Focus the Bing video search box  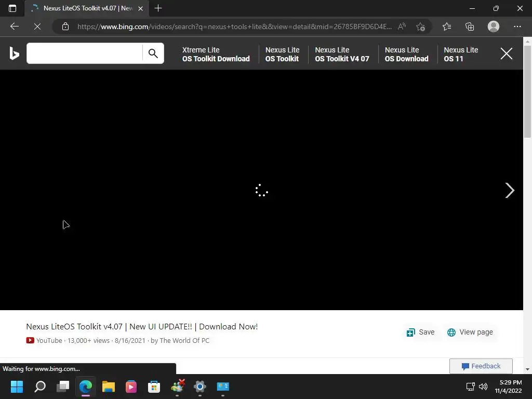pyautogui.click(x=85, y=54)
